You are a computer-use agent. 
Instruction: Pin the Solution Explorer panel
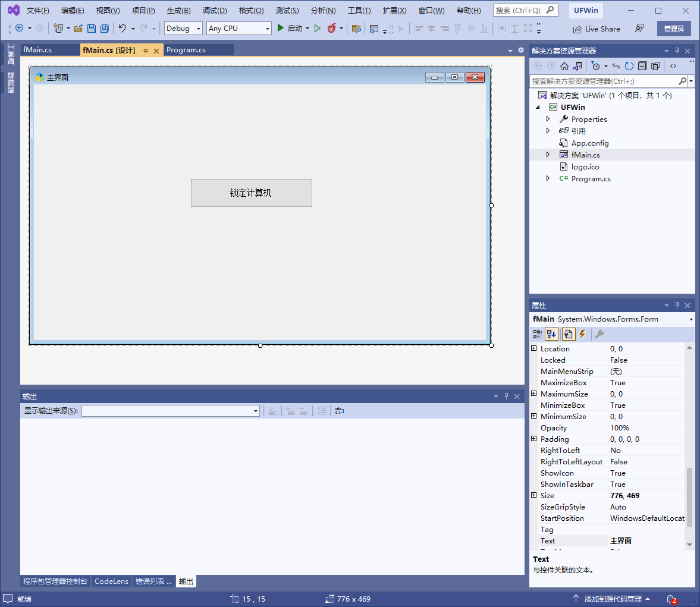(x=677, y=51)
